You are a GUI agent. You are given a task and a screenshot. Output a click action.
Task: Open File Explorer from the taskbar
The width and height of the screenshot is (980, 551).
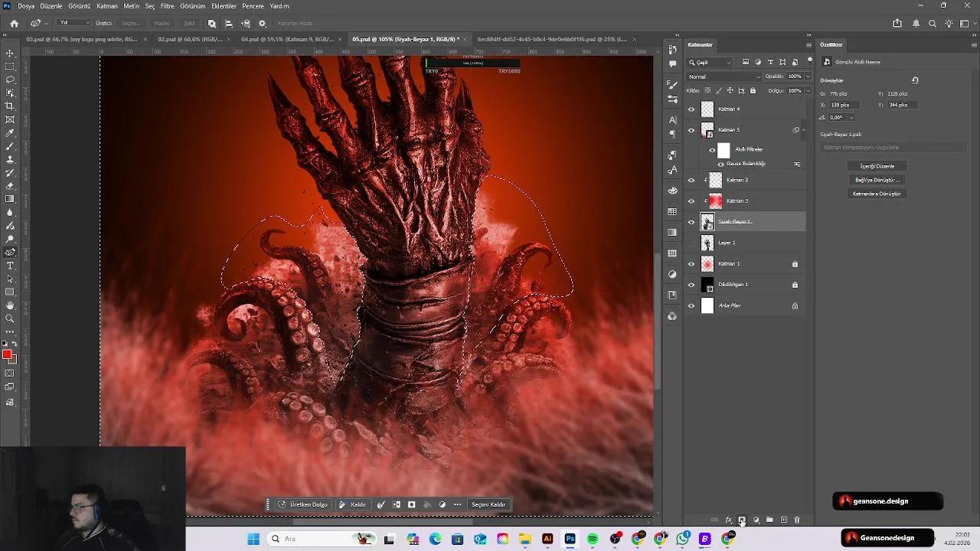coord(525,539)
